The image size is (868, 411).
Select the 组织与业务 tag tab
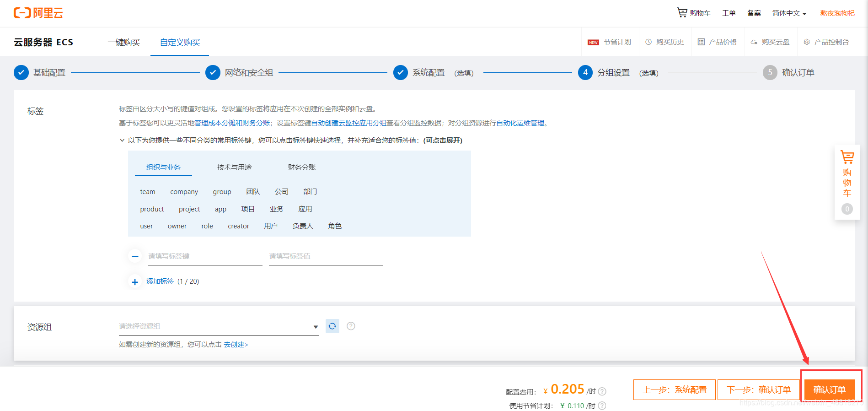[x=163, y=168]
